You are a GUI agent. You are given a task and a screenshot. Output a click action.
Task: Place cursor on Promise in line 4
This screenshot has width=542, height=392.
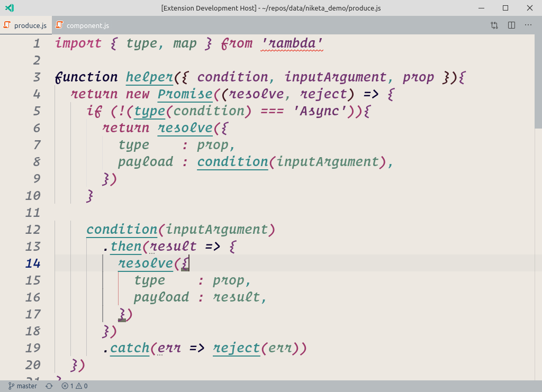pyautogui.click(x=185, y=94)
